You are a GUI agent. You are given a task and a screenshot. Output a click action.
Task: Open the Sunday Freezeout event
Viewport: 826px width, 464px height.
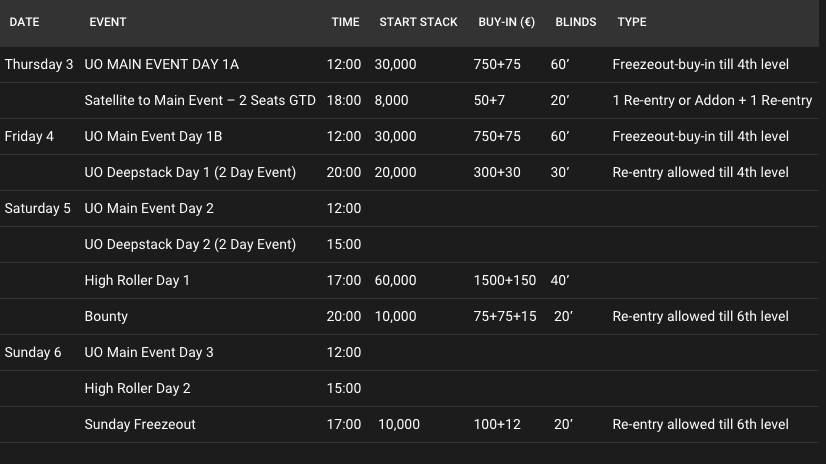point(140,424)
